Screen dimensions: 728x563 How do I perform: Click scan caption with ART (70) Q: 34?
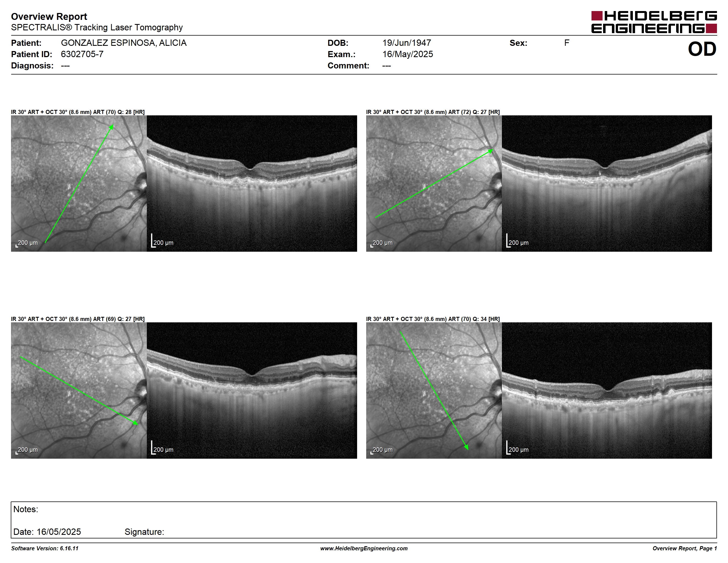(433, 319)
